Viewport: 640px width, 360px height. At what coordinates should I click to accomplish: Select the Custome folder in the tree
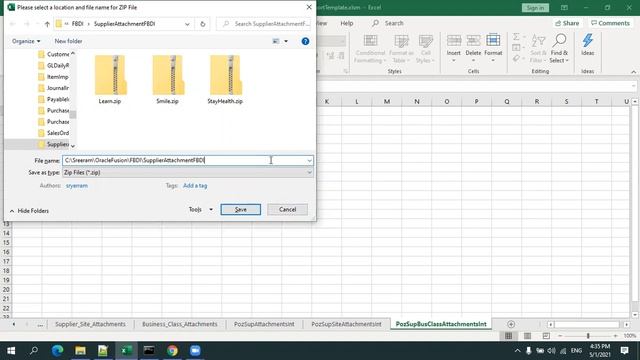[x=53, y=54]
